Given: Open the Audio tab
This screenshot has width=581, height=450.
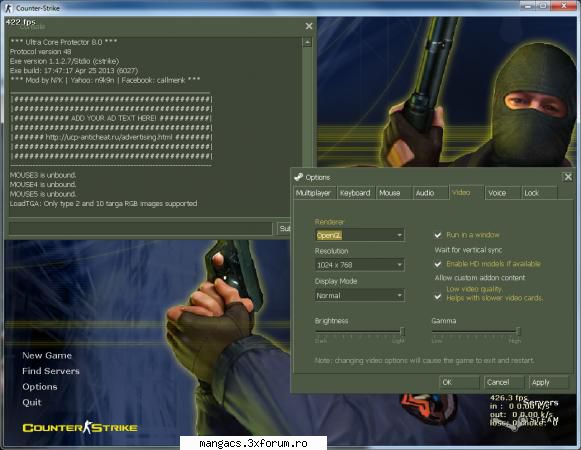Looking at the screenshot, I should (430, 193).
